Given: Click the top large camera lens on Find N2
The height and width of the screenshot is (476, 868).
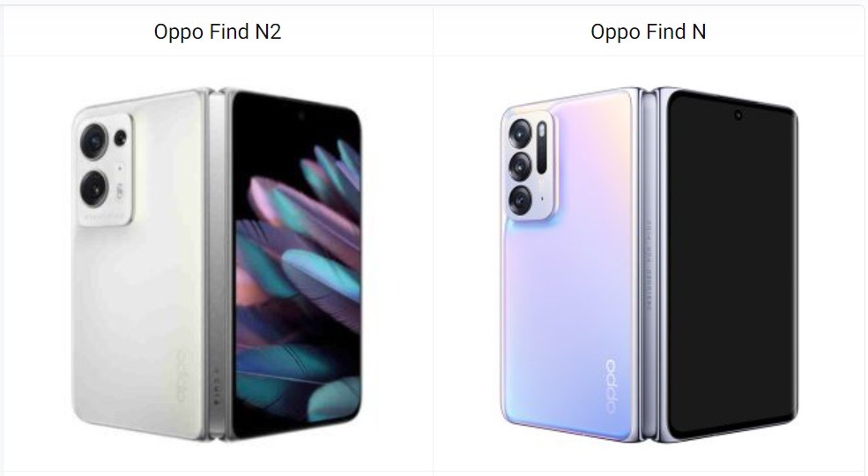Looking at the screenshot, I should (94, 142).
